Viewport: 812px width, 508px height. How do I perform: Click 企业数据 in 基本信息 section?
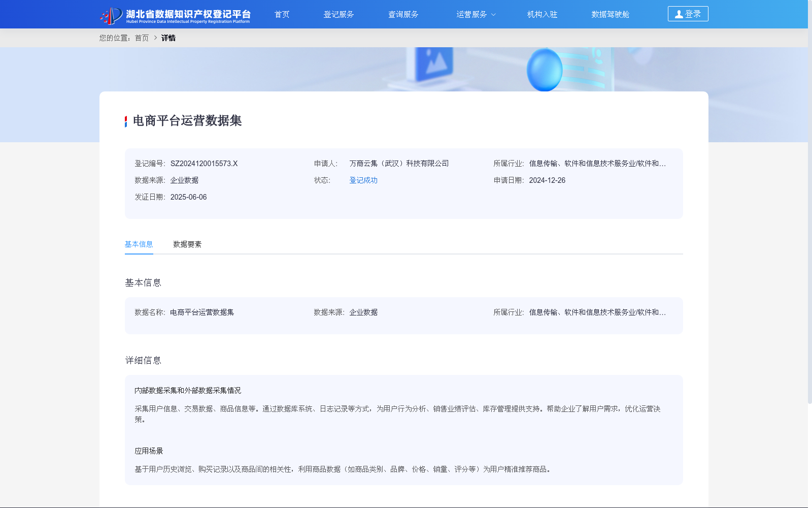click(x=363, y=312)
